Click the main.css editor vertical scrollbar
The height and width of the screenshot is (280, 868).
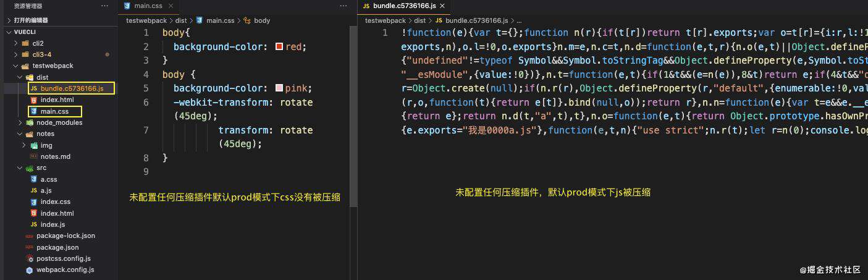click(353, 117)
